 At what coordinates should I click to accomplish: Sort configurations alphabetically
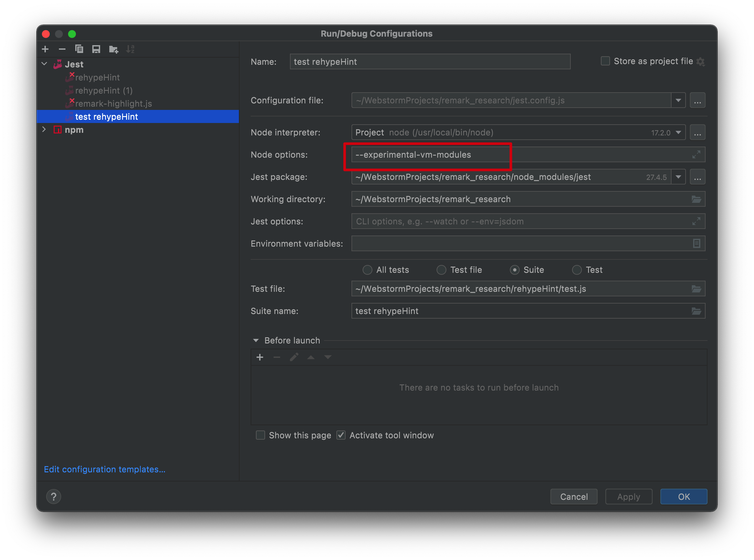(131, 49)
